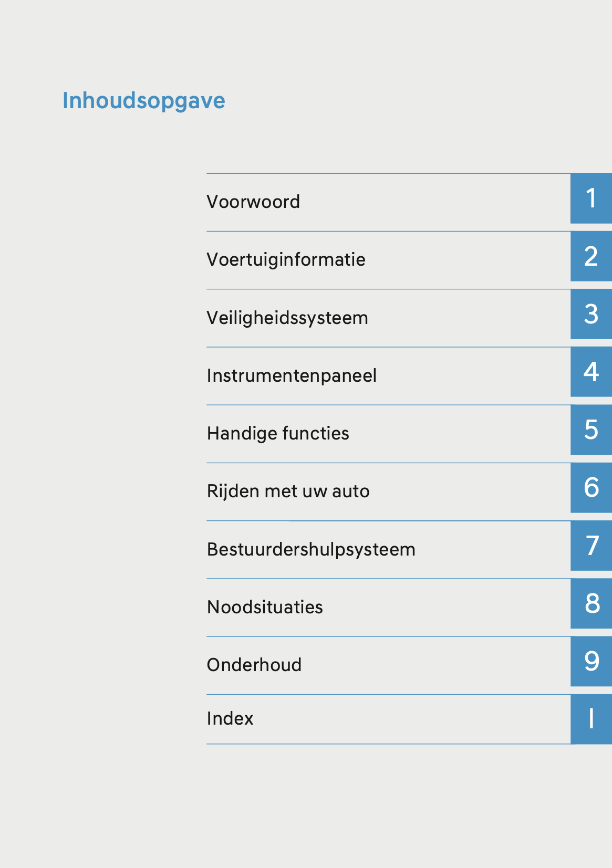This screenshot has width=612, height=868.
Task: Open the Voertuiginformatie chapter link
Action: [286, 259]
